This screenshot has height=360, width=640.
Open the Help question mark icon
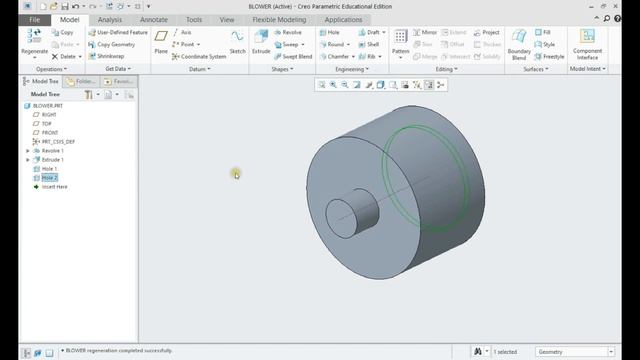(x=617, y=18)
